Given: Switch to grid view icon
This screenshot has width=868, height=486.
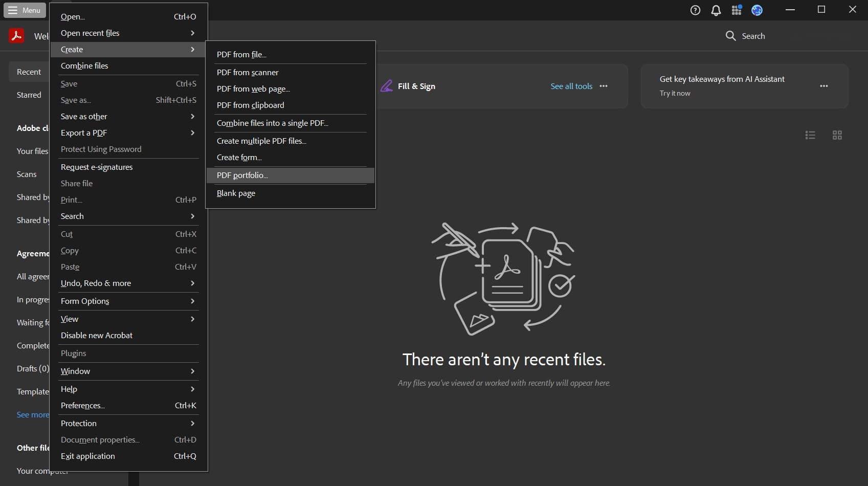Looking at the screenshot, I should [837, 135].
